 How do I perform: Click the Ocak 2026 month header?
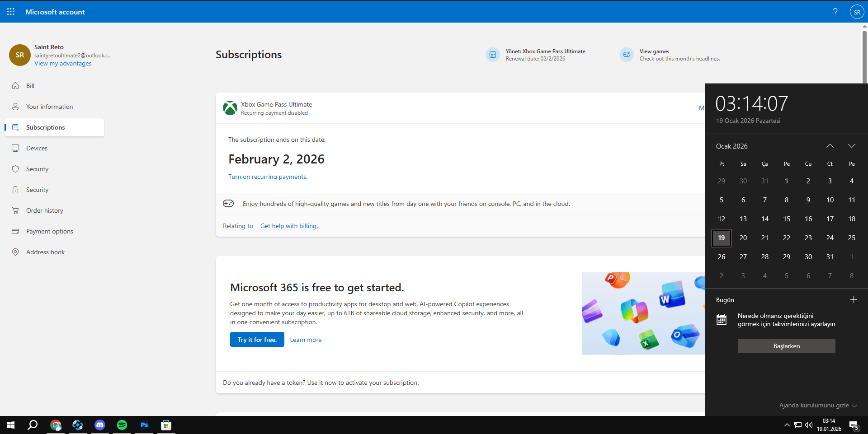731,146
